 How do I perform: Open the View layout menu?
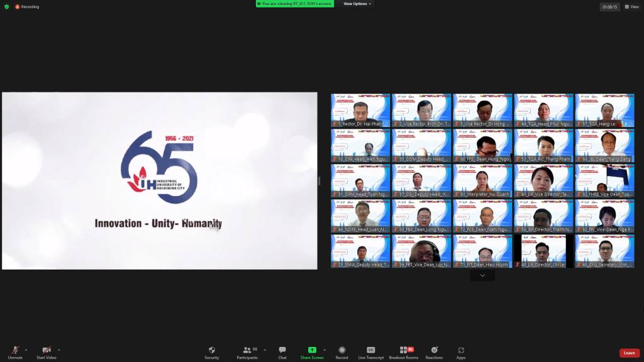[631, 6]
